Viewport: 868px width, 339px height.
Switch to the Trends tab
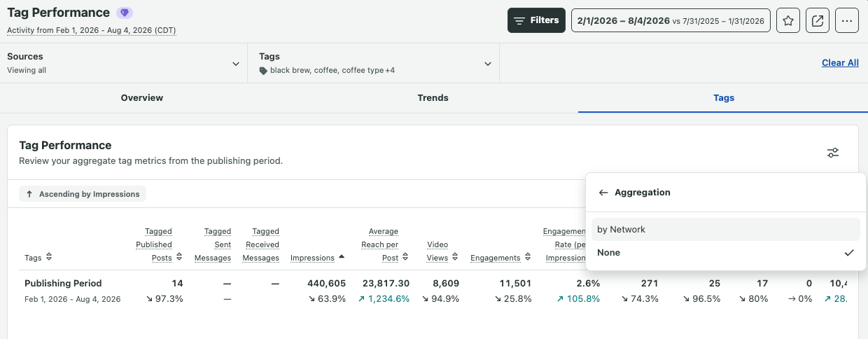pyautogui.click(x=433, y=98)
